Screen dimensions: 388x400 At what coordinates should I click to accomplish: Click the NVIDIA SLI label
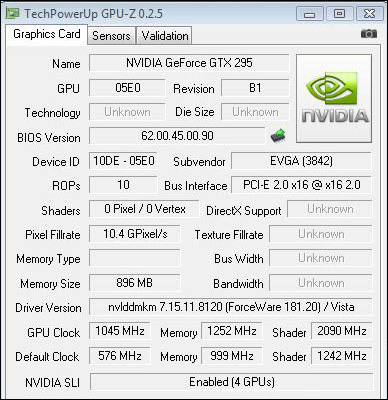[x=53, y=382]
